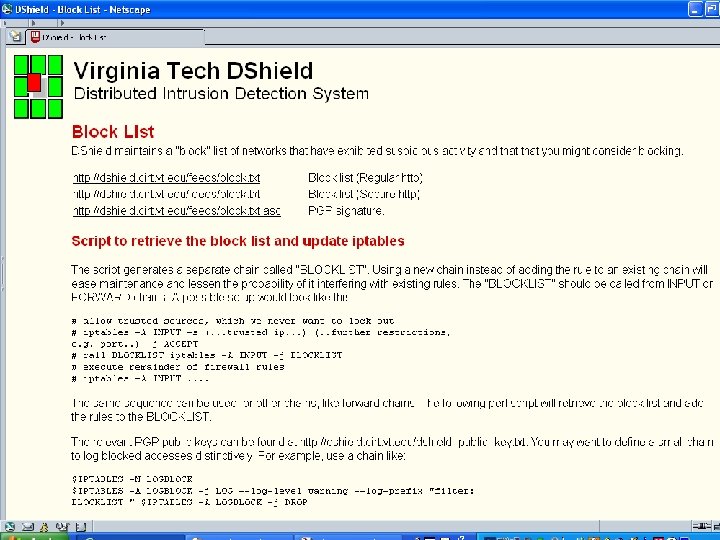This screenshot has height=540, width=720.
Task: Open Instant Messenger from the status bar icon
Action: 44,527
